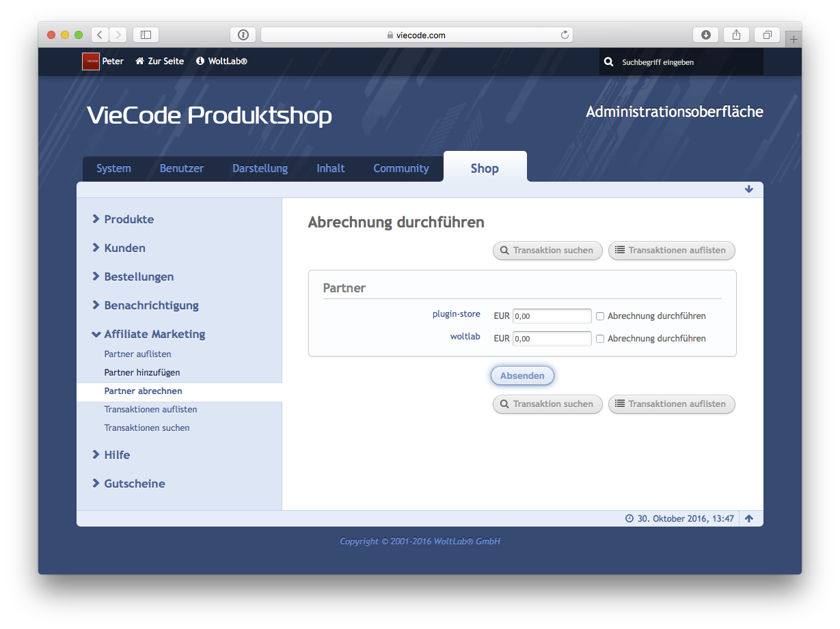Open the Community tab
The width and height of the screenshot is (840, 629).
click(x=401, y=168)
